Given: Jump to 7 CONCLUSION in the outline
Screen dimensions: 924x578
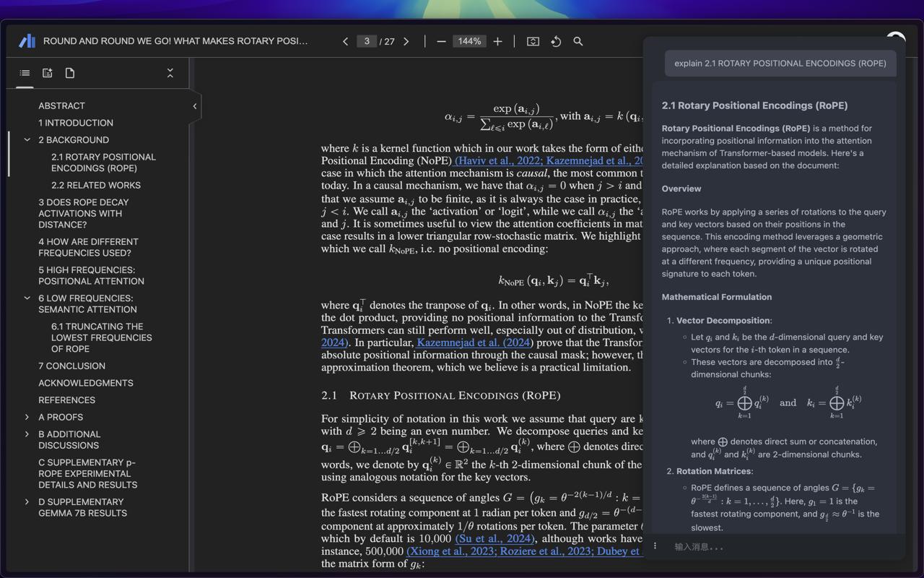Looking at the screenshot, I should tap(71, 366).
